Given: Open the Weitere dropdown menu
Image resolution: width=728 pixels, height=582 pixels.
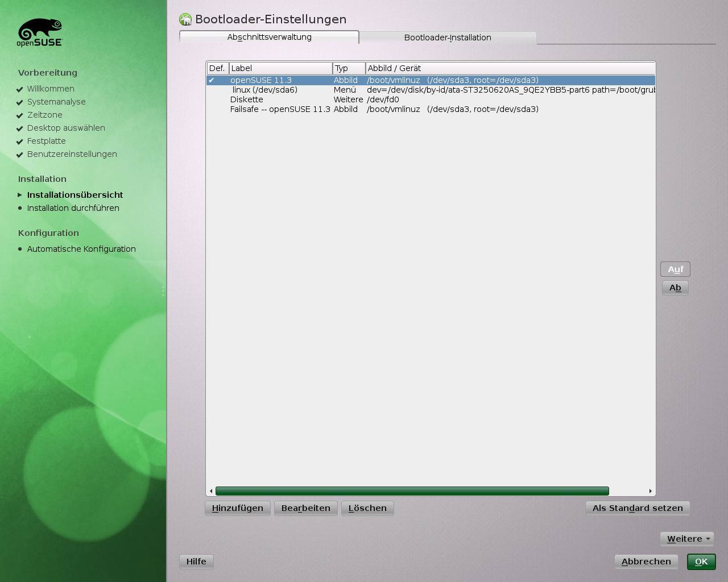Looking at the screenshot, I should (x=687, y=539).
